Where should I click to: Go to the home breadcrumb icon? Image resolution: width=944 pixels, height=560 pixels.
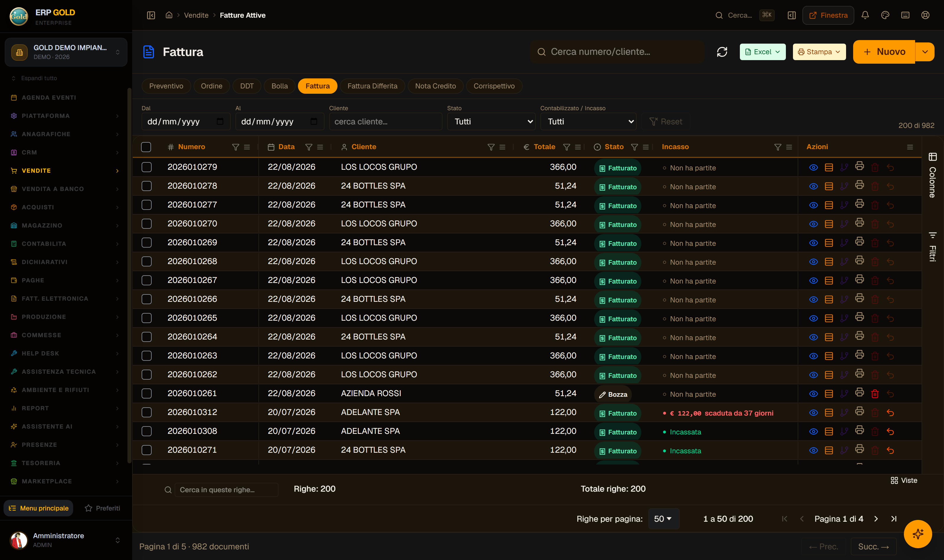coord(169,15)
